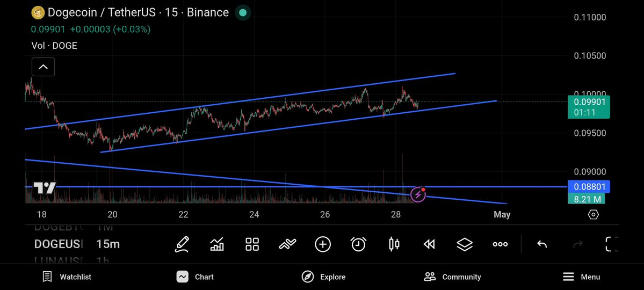Viewport: 644px width, 290px height.
Task: Enter fullscreen with the corner-brackets icon
Action: click(x=612, y=244)
